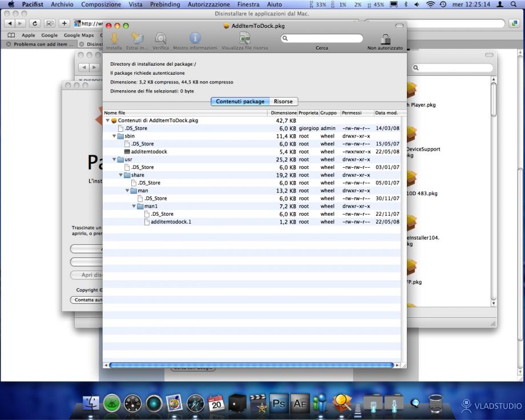Click search field in Finder window behind
This screenshot has width=525, height=420.
[x=453, y=68]
